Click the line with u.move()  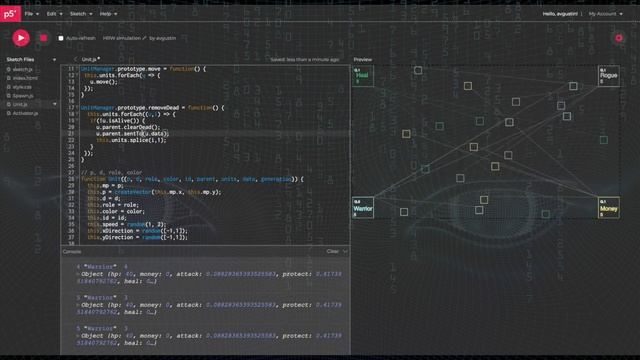(104, 82)
